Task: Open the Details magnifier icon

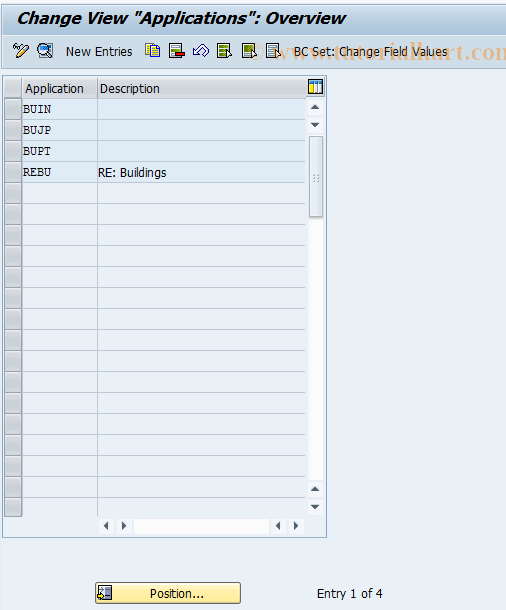Action: pyautogui.click(x=45, y=51)
